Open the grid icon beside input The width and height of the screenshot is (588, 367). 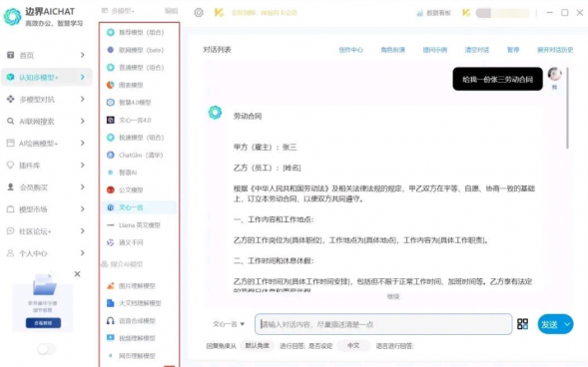[522, 324]
